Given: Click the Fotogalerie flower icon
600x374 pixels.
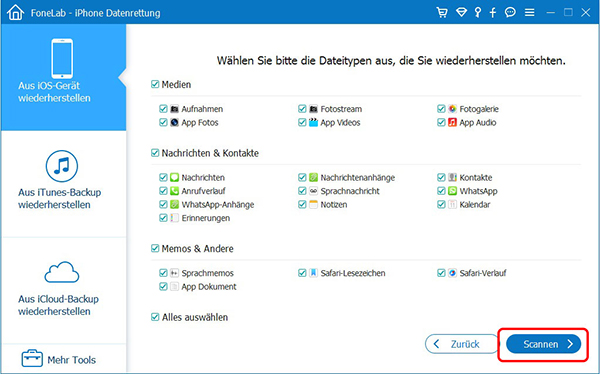Looking at the screenshot, I should pyautogui.click(x=452, y=109).
